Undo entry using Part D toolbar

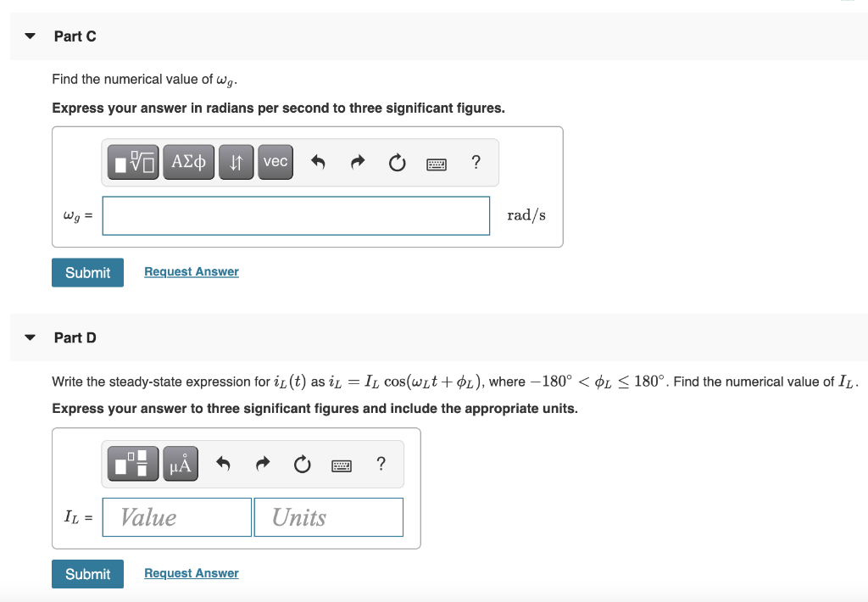pyautogui.click(x=222, y=463)
